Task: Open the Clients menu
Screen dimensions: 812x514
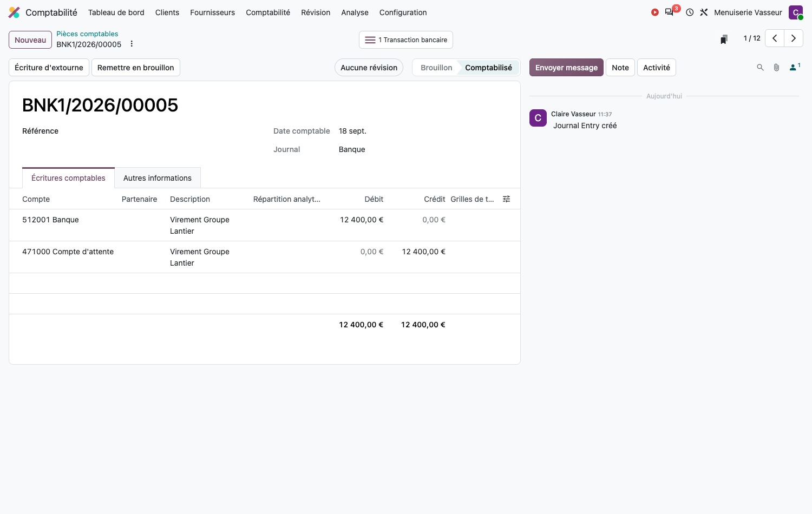Action: pyautogui.click(x=167, y=12)
